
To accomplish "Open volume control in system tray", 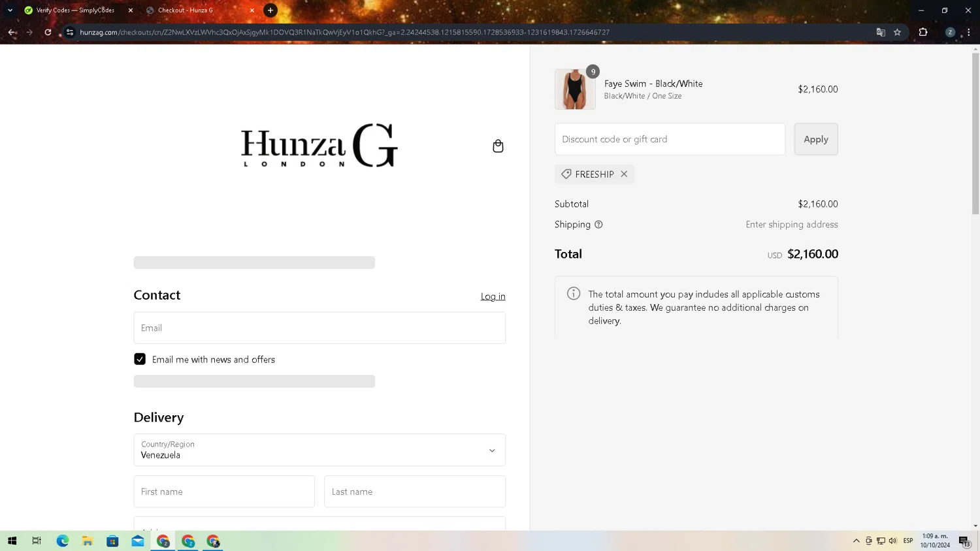I will [892, 541].
